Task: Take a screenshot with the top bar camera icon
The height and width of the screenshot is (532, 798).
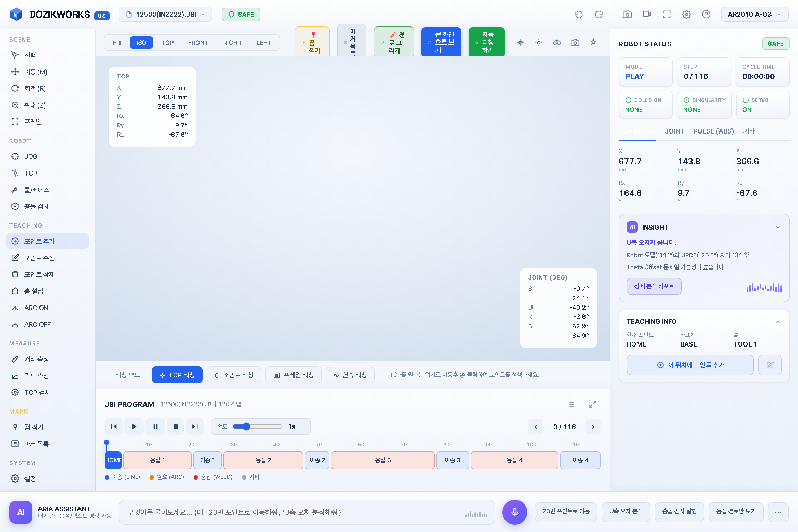Action: tap(627, 15)
